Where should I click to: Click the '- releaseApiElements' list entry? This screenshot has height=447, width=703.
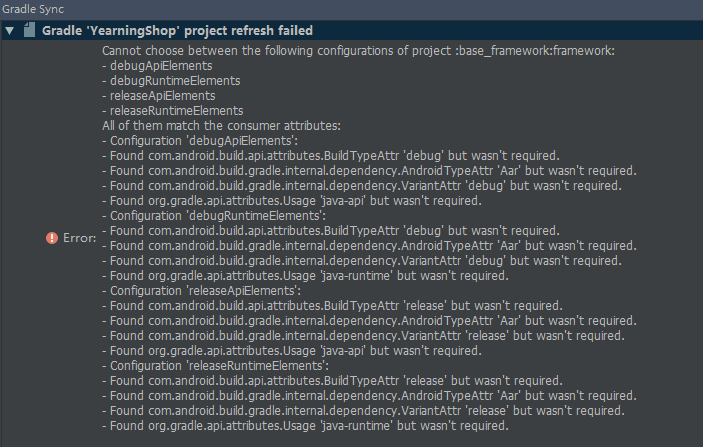159,95
